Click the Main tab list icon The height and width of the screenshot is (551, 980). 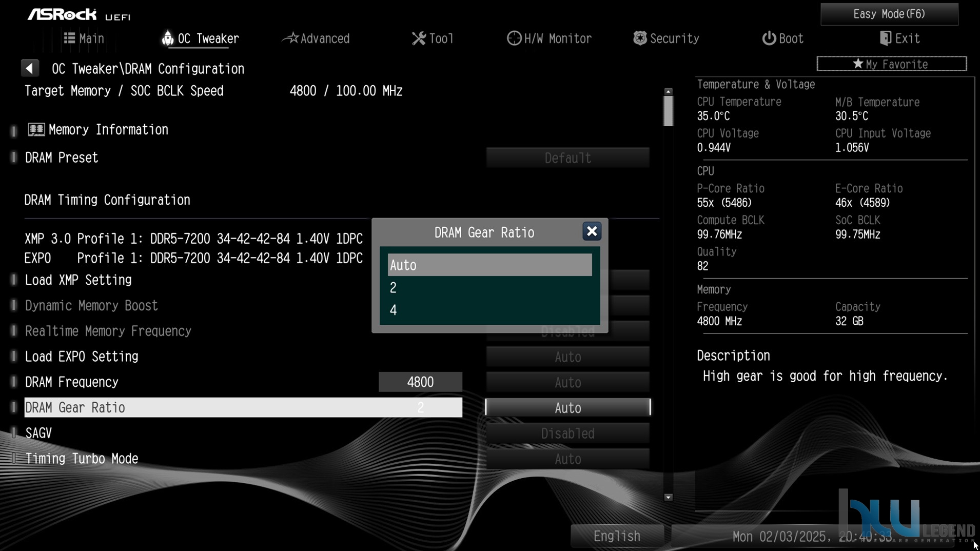pos(69,38)
